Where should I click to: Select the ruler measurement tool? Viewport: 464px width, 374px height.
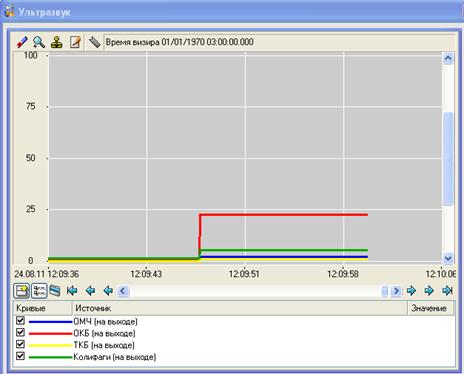[94, 42]
